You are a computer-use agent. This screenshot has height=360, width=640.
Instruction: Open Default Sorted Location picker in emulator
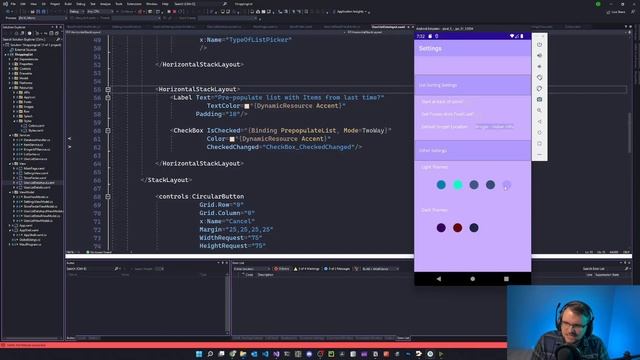pos(494,127)
